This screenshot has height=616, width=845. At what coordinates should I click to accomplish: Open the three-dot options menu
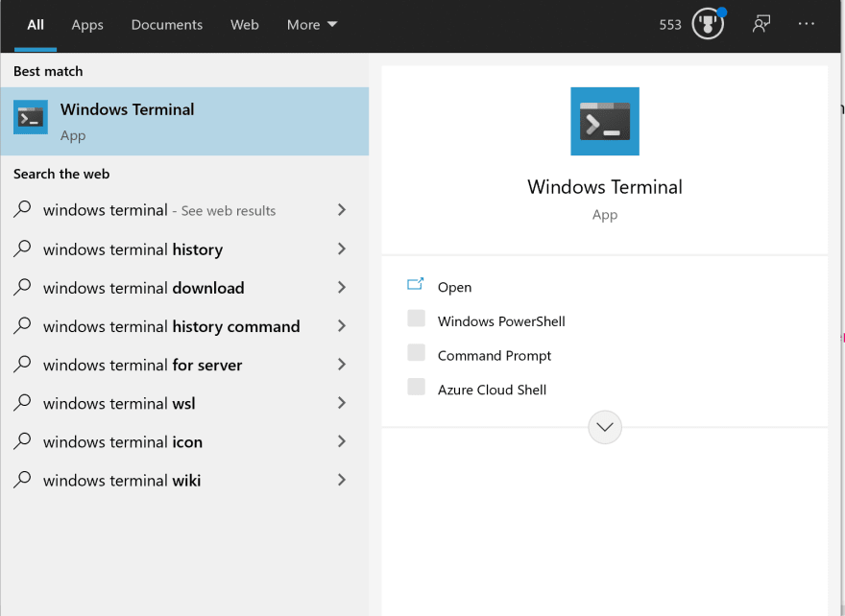(x=807, y=24)
